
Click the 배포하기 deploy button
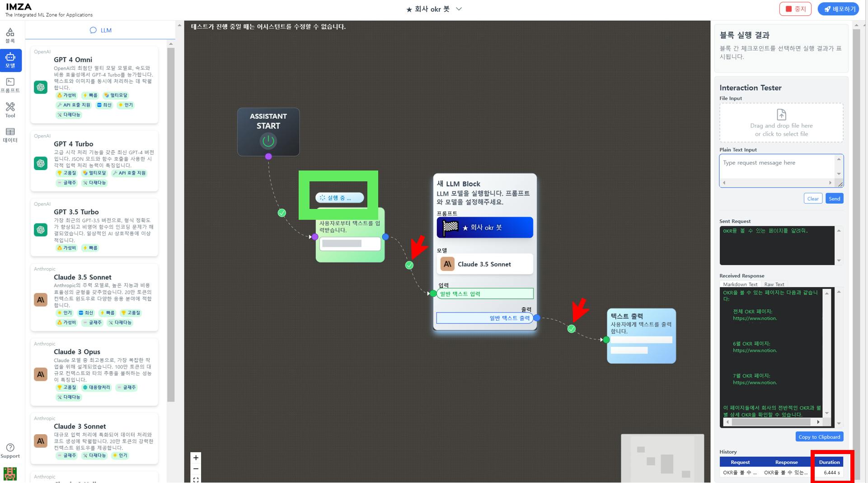tap(838, 9)
